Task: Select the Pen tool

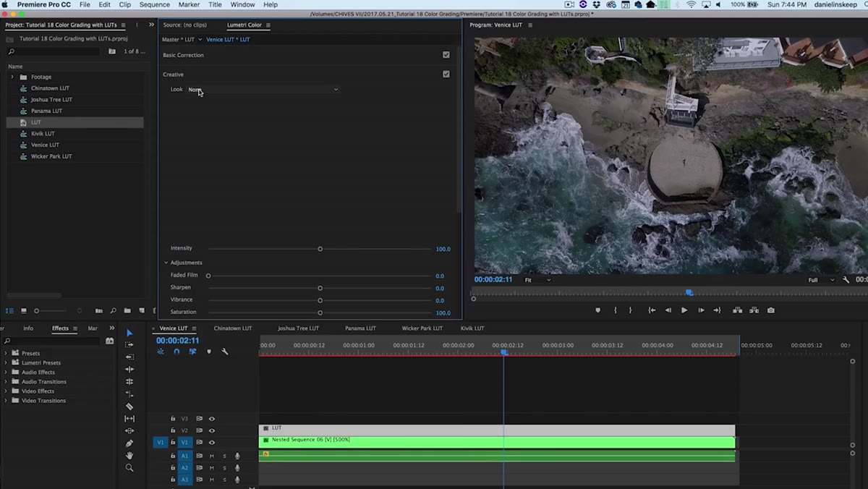Action: pos(129,443)
